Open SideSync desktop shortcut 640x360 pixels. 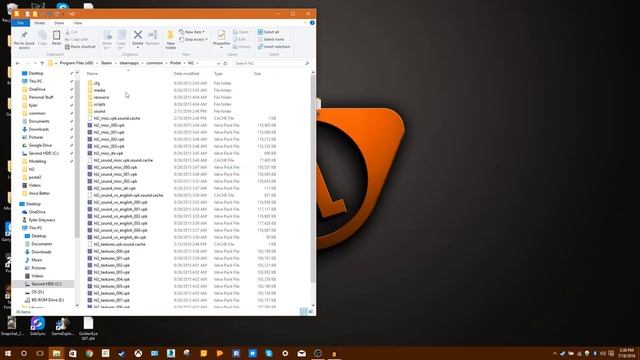(38, 326)
